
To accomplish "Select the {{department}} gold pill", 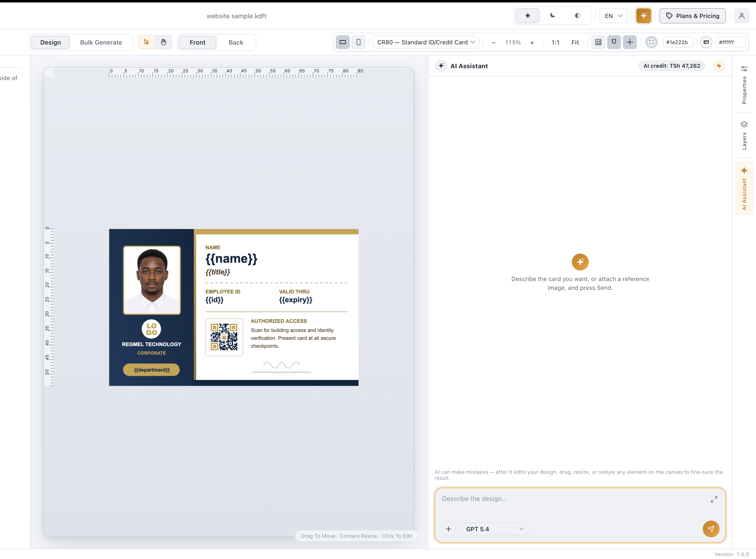I will pos(151,370).
